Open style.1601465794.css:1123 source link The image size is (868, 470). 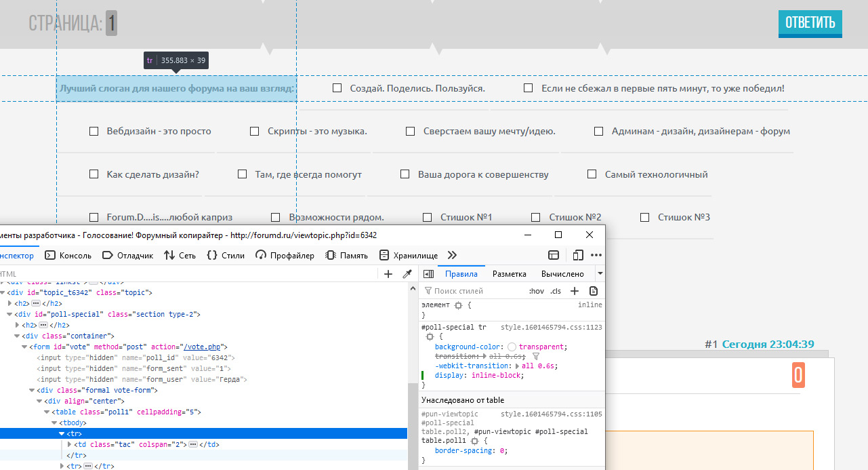pyautogui.click(x=552, y=327)
